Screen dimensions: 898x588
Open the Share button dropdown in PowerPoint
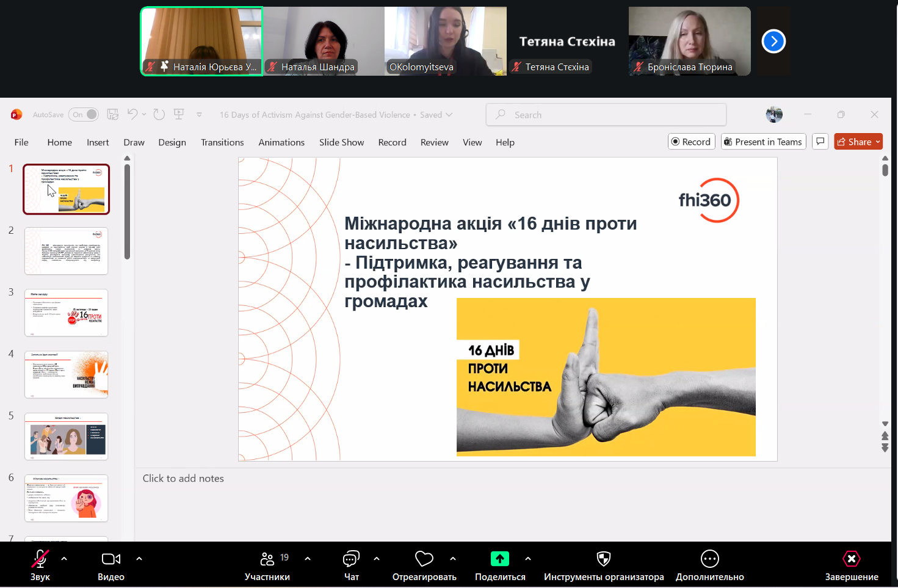click(x=878, y=142)
